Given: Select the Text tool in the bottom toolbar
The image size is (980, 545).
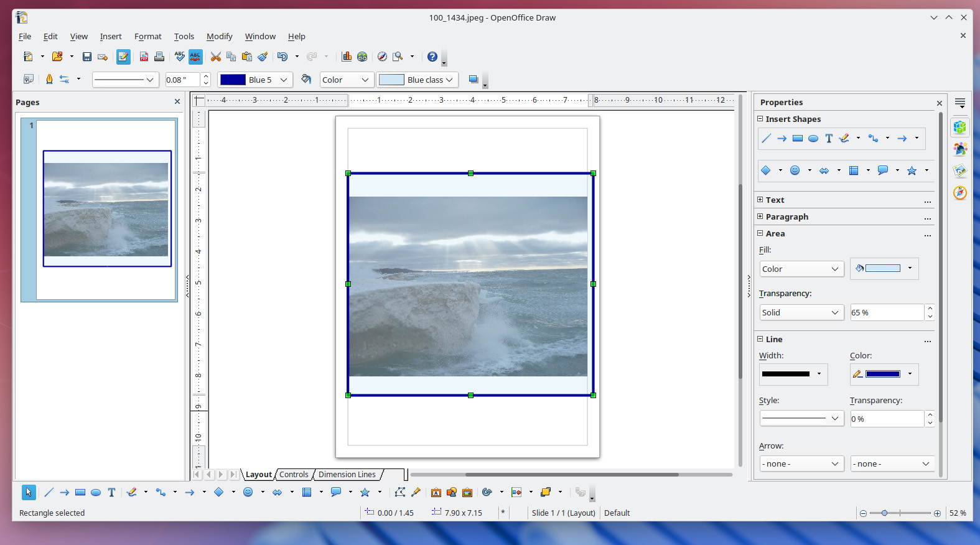Looking at the screenshot, I should click(x=111, y=492).
